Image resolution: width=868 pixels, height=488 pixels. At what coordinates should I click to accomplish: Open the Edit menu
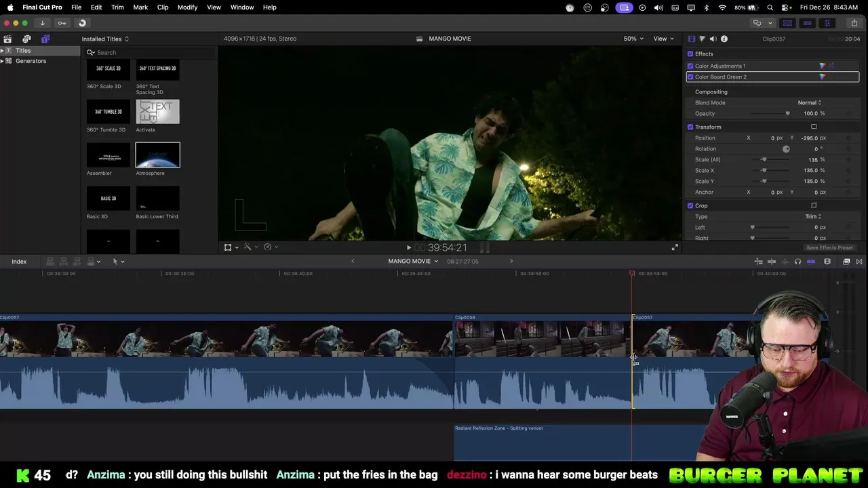96,7
